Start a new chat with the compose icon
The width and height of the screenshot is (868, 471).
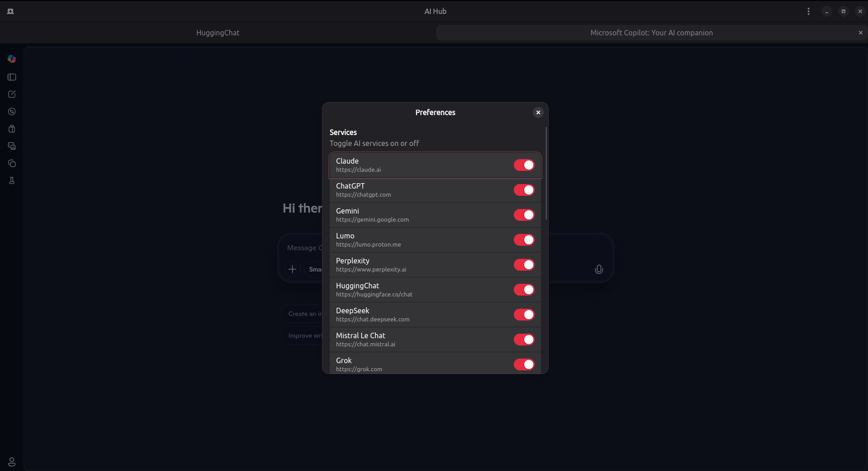pos(11,94)
